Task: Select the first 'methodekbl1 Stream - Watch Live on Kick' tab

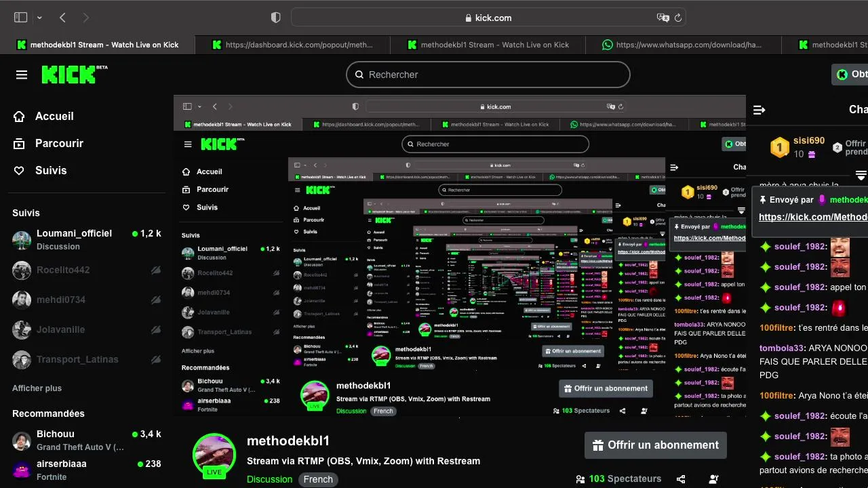Action: click(x=98, y=45)
